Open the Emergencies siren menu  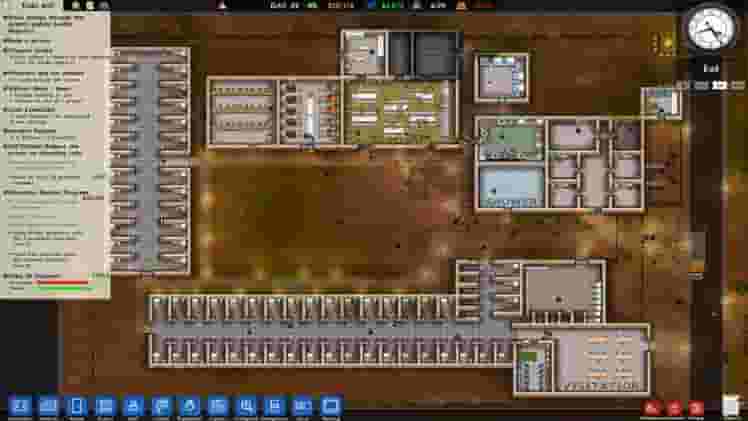point(189,408)
